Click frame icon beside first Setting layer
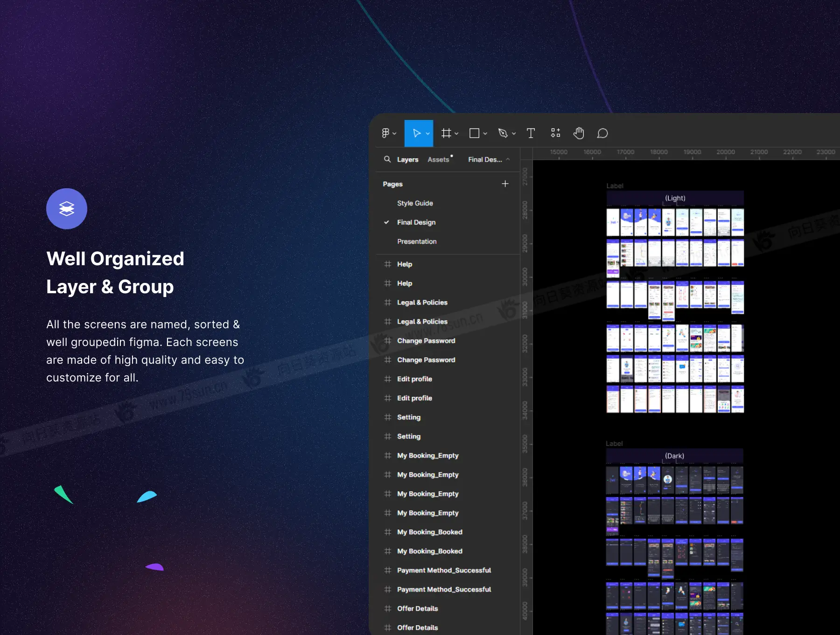Screen dimensions: 840x635 coord(387,417)
